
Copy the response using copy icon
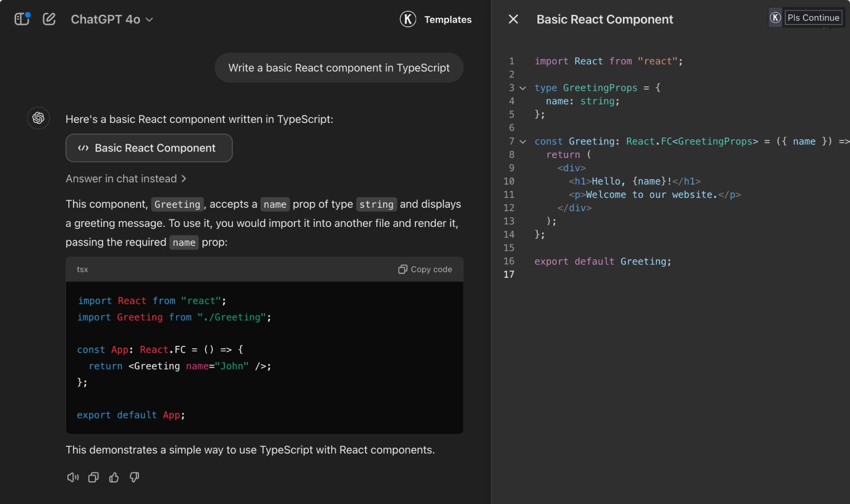pos(94,477)
